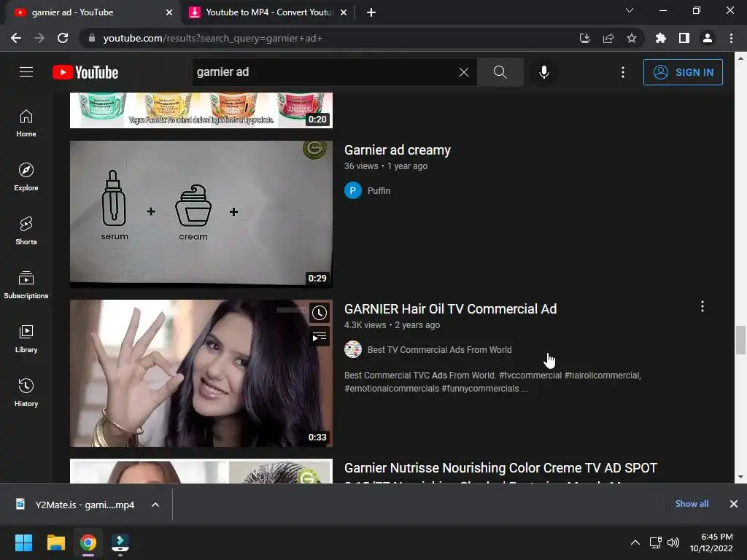747x560 pixels.
Task: Open Subscriptions in the sidebar
Action: (26, 285)
